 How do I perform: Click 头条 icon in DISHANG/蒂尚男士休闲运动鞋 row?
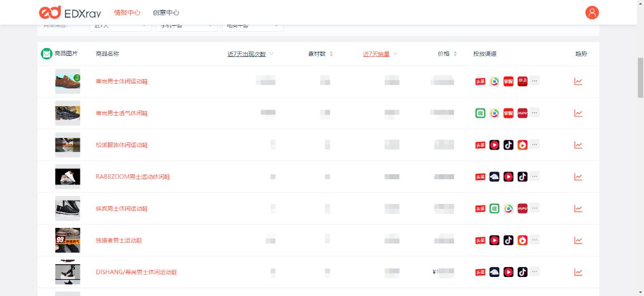[x=480, y=272]
